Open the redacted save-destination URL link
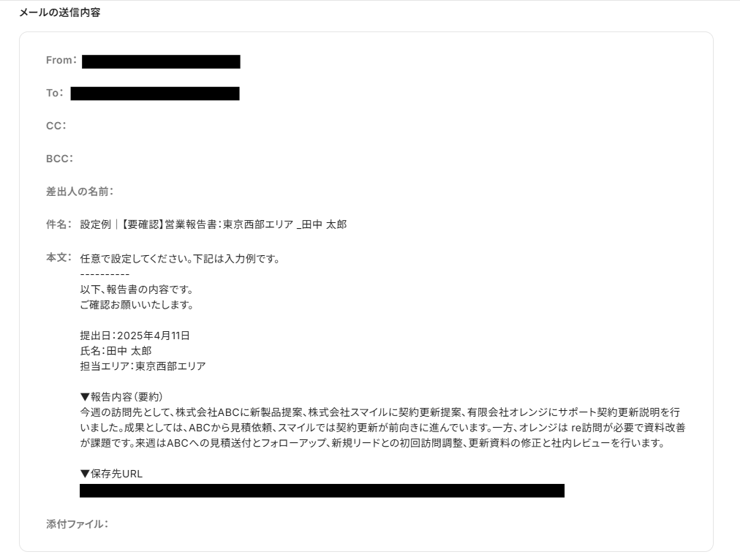This screenshot has height=560, width=740. [322, 491]
